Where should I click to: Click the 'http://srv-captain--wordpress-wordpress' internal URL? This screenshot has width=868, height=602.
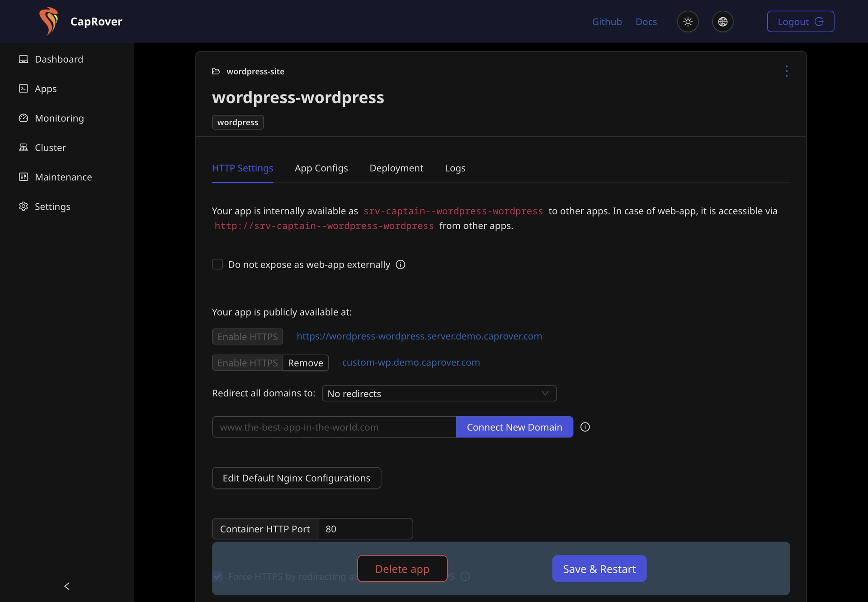(324, 226)
